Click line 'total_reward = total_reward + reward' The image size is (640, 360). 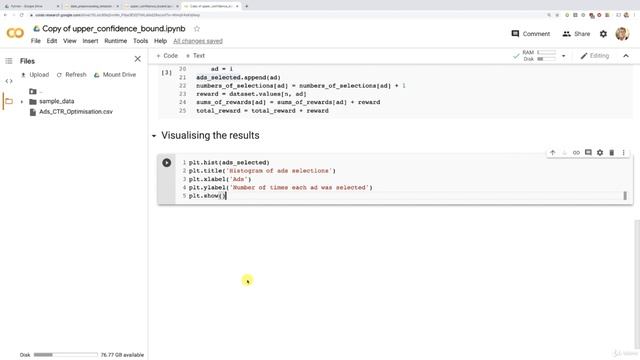click(x=262, y=111)
